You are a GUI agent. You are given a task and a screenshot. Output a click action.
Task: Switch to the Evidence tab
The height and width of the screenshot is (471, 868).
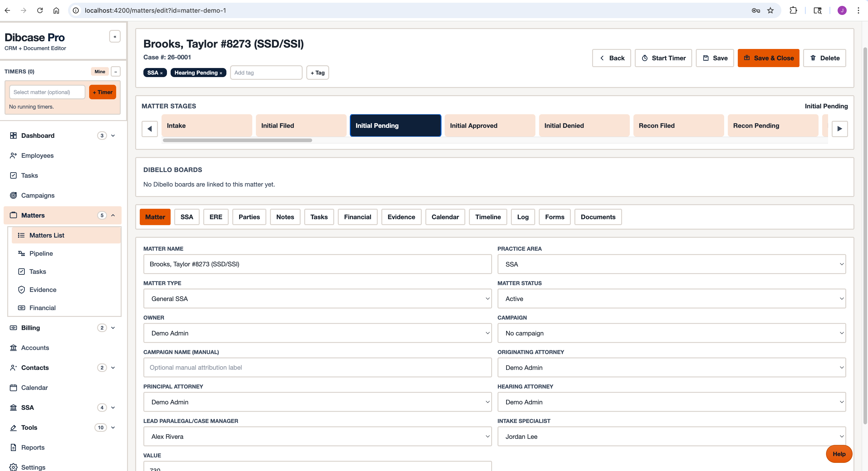coord(401,217)
